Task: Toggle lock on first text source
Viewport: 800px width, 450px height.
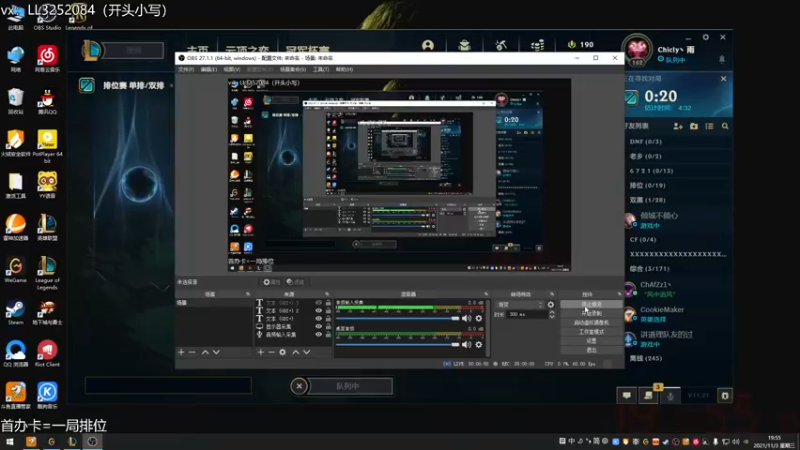Action: pos(328,303)
